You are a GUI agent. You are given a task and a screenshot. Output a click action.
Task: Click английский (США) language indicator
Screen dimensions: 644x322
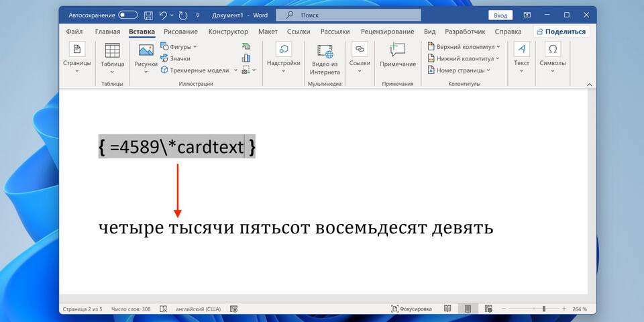click(199, 309)
